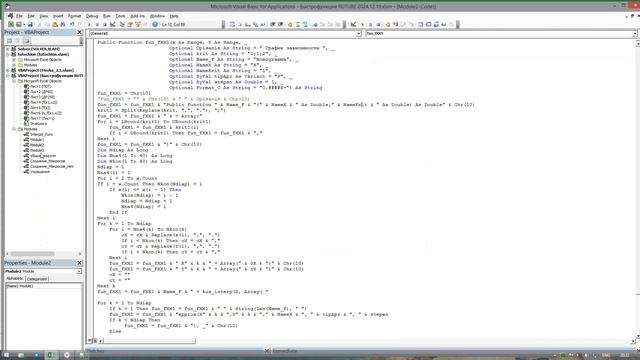The width and height of the screenshot is (640, 360).
Task: Open Properties panel Module2 object dropdown
Action: [x=79, y=271]
